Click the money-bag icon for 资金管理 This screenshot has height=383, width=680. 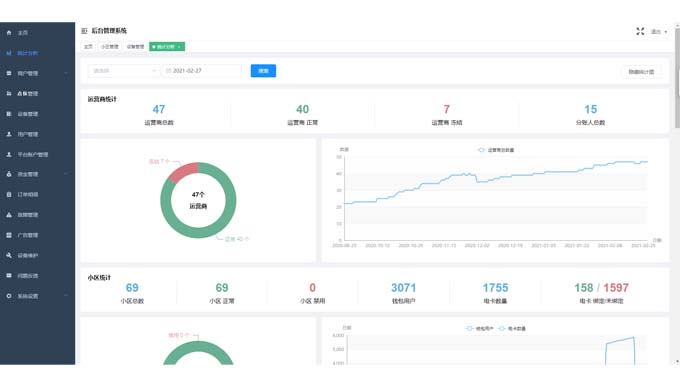pyautogui.click(x=9, y=174)
